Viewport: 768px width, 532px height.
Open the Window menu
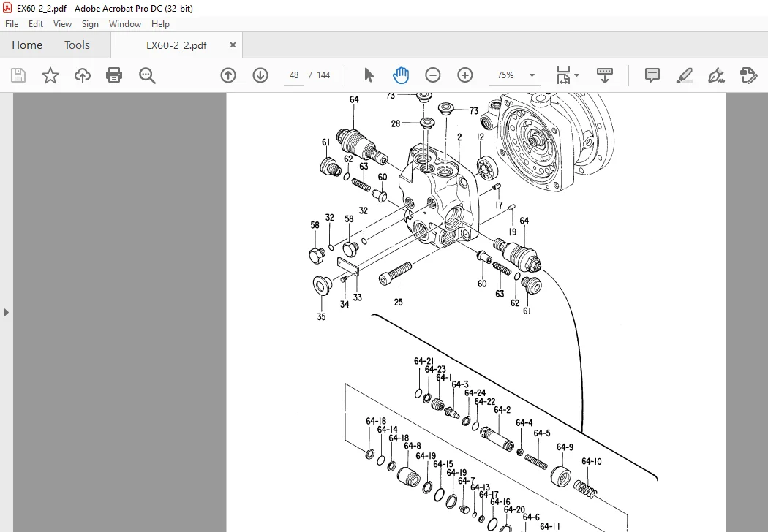[x=125, y=24]
